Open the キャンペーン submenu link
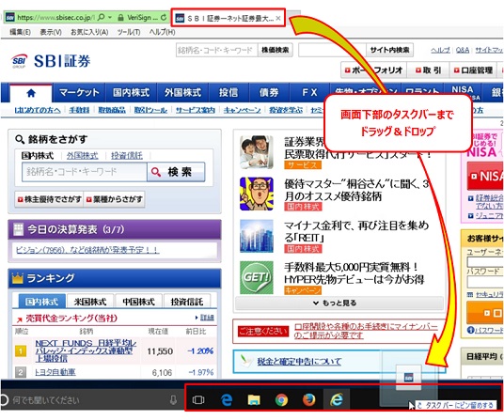 click(x=242, y=110)
